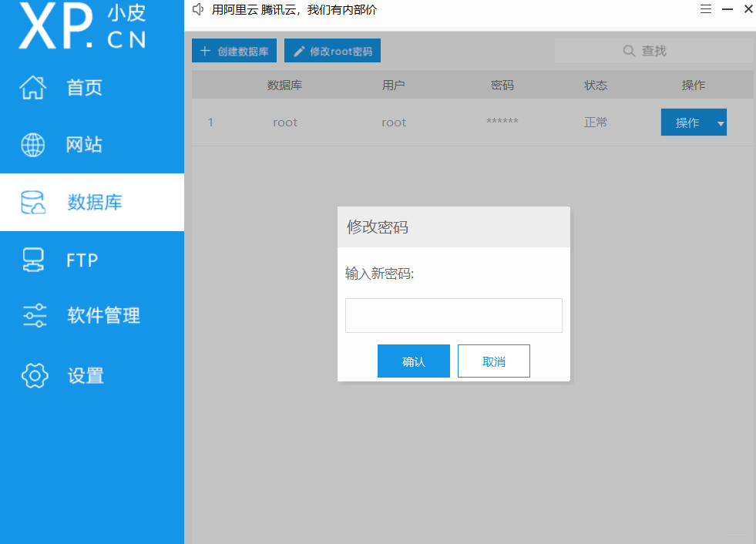The width and height of the screenshot is (756, 544).
Task: Click the 用户 column header
Action: click(394, 86)
